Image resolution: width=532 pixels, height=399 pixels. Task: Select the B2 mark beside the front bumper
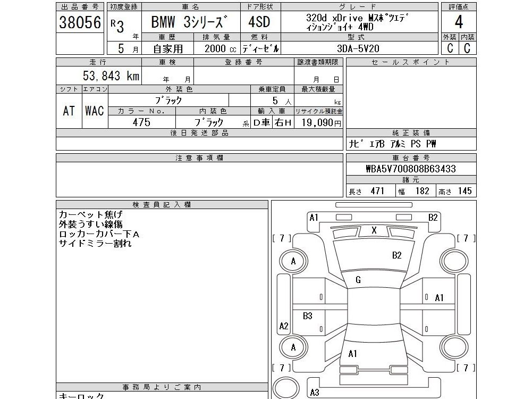(x=433, y=218)
